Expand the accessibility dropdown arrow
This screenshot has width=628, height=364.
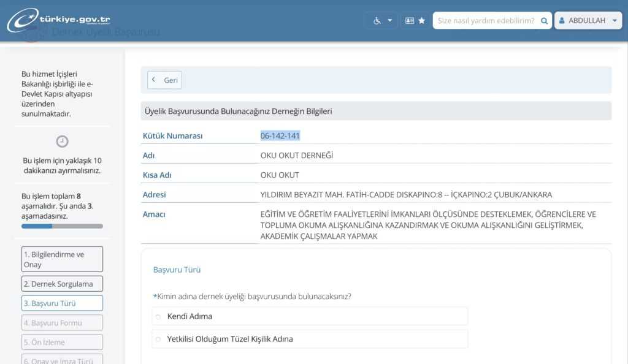pyautogui.click(x=389, y=20)
